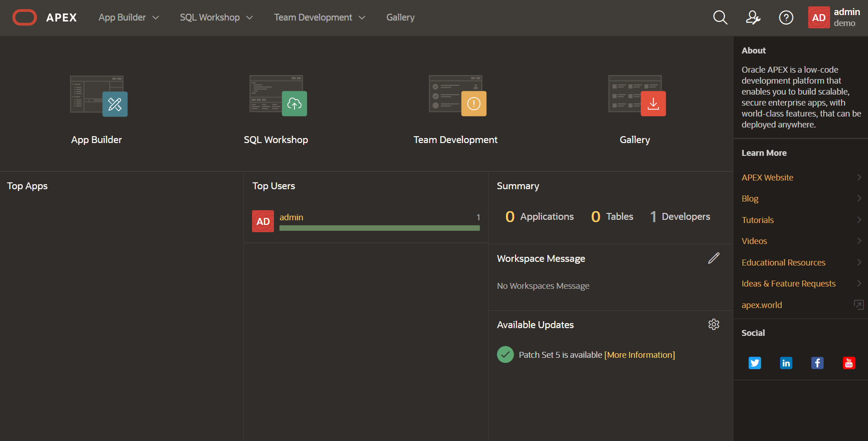Click the SQL Workshop card label
868x441 pixels.
click(276, 140)
